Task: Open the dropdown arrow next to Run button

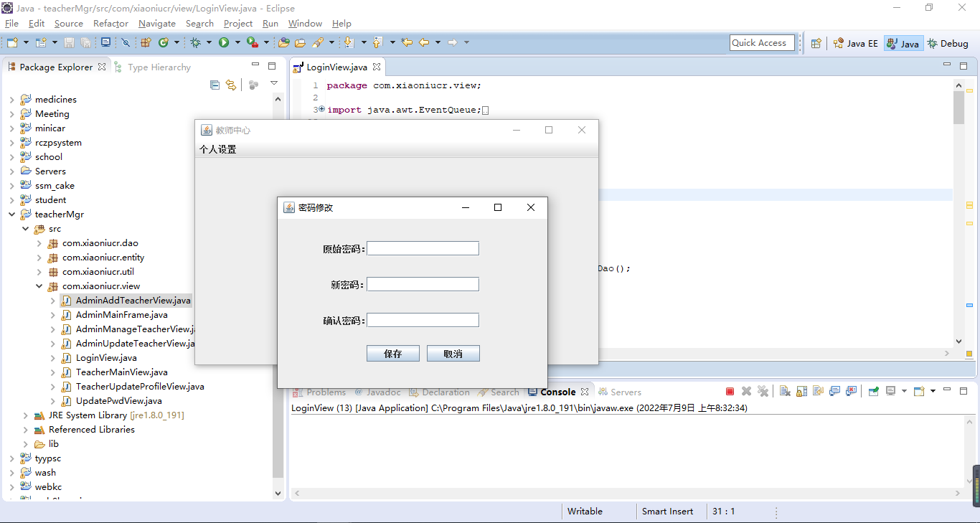Action: [237, 43]
